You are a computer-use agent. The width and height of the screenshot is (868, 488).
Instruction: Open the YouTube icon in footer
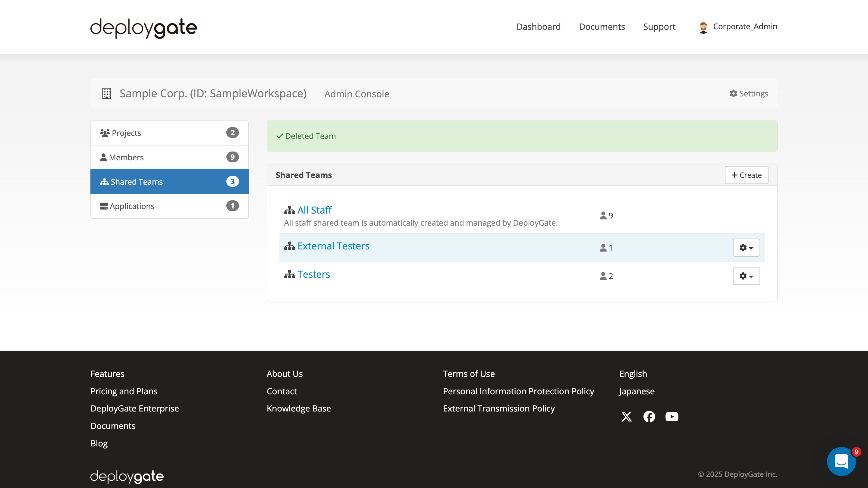coord(671,417)
